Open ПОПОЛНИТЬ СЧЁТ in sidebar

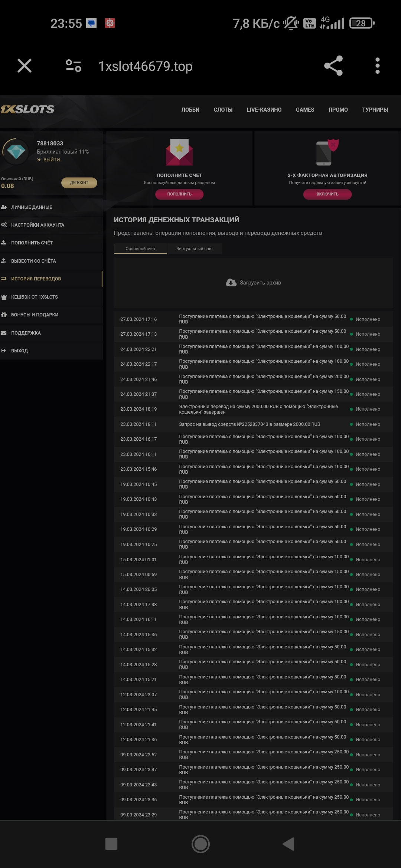(x=51, y=243)
